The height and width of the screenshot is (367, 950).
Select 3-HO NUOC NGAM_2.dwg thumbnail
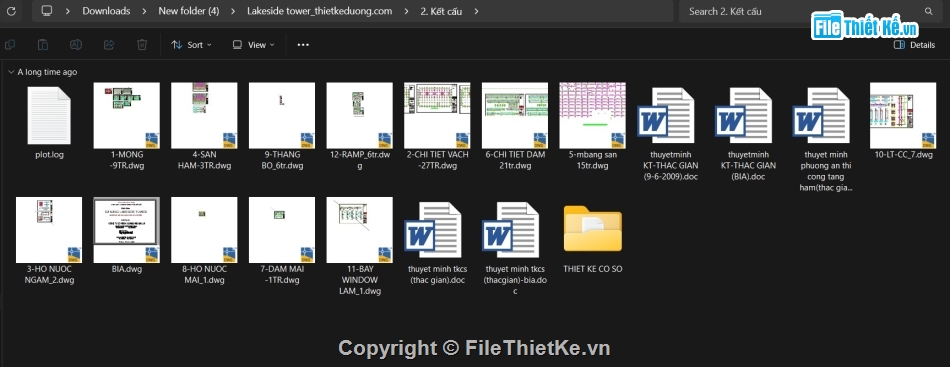tap(49, 230)
